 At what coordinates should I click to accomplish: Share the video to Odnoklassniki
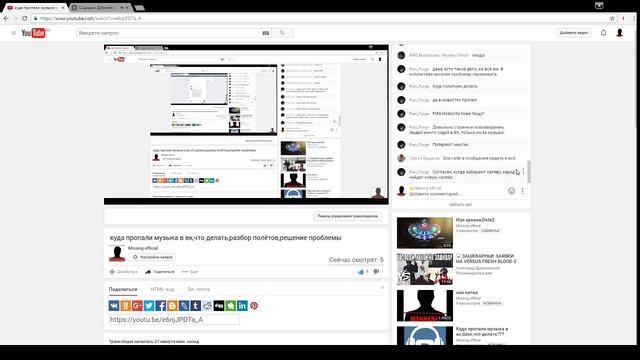coord(125,306)
